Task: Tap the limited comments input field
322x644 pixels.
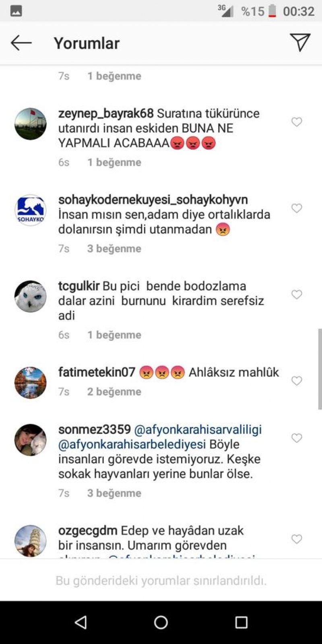Action: (161, 580)
